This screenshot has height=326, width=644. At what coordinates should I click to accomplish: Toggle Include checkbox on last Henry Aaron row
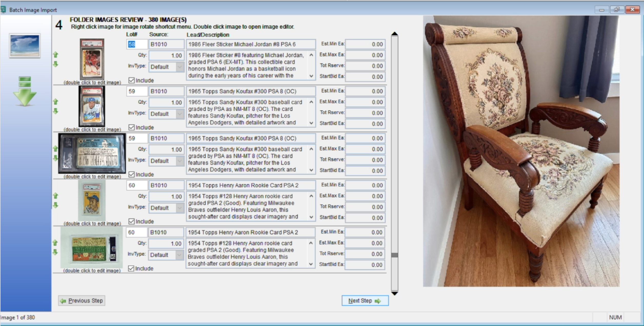pos(131,268)
